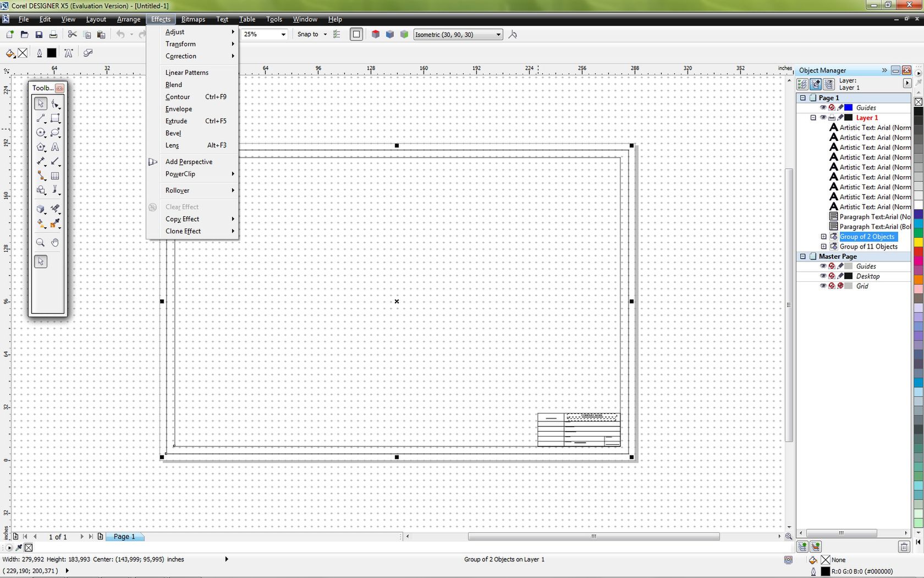Click the Save disk icon

tap(38, 34)
